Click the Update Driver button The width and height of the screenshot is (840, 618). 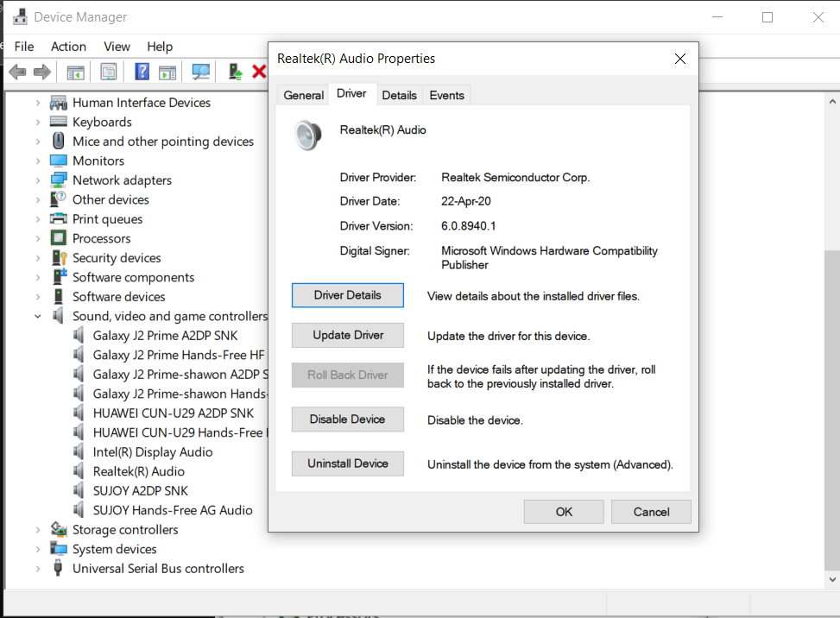[x=348, y=335]
